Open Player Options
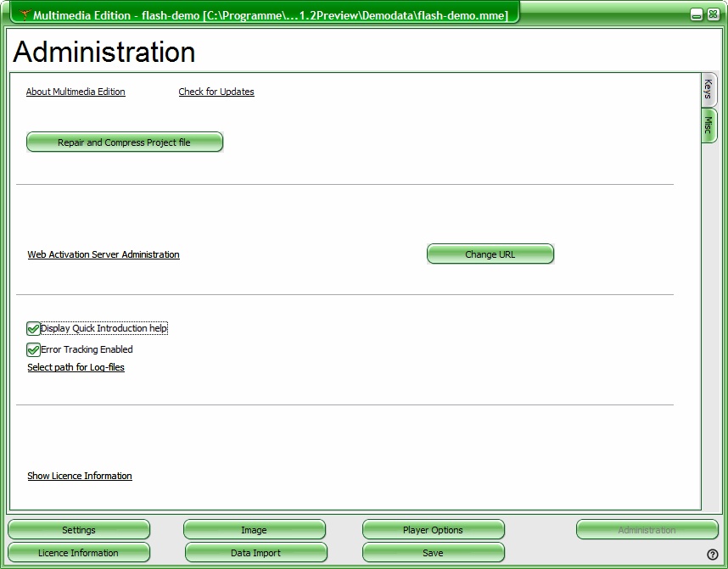Image resolution: width=728 pixels, height=569 pixels. pyautogui.click(x=433, y=529)
